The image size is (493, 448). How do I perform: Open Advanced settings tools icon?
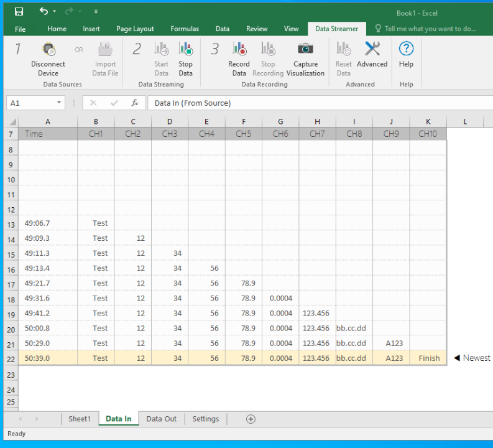coord(372,49)
